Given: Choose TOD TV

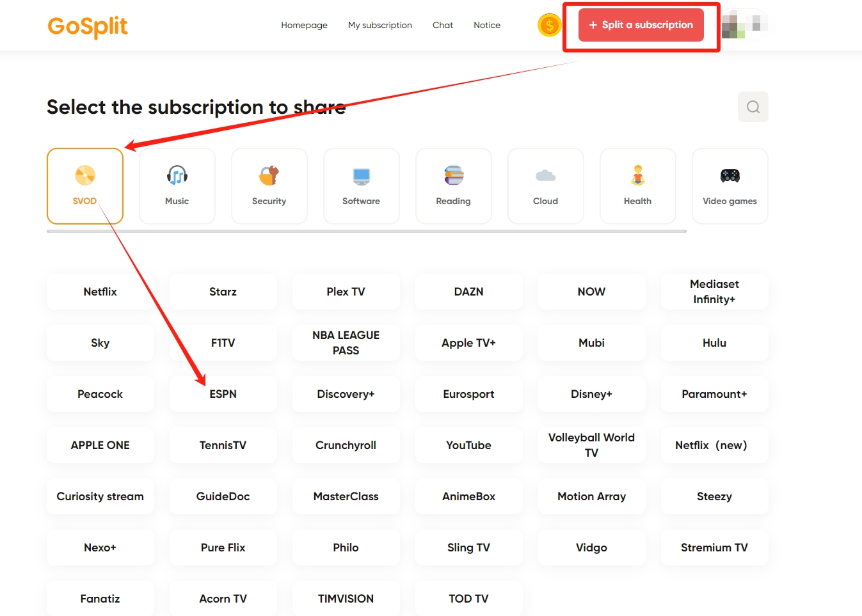Looking at the screenshot, I should (469, 599).
